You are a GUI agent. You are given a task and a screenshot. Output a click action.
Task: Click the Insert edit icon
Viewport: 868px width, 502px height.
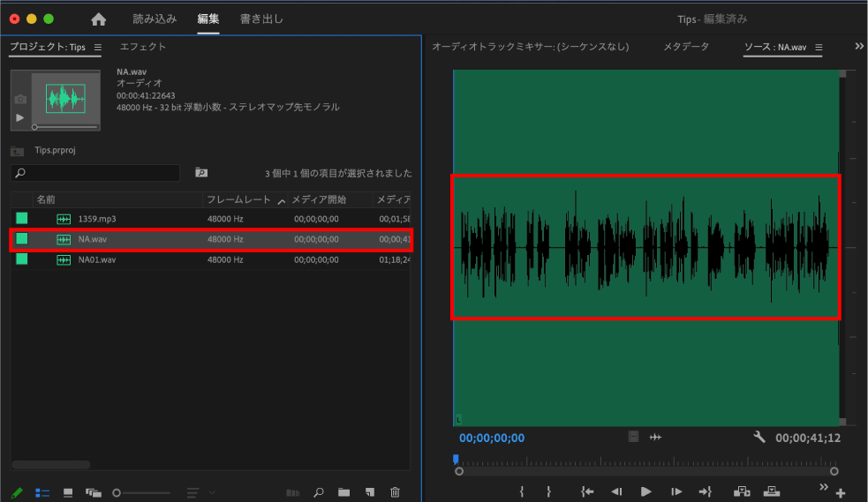742,491
